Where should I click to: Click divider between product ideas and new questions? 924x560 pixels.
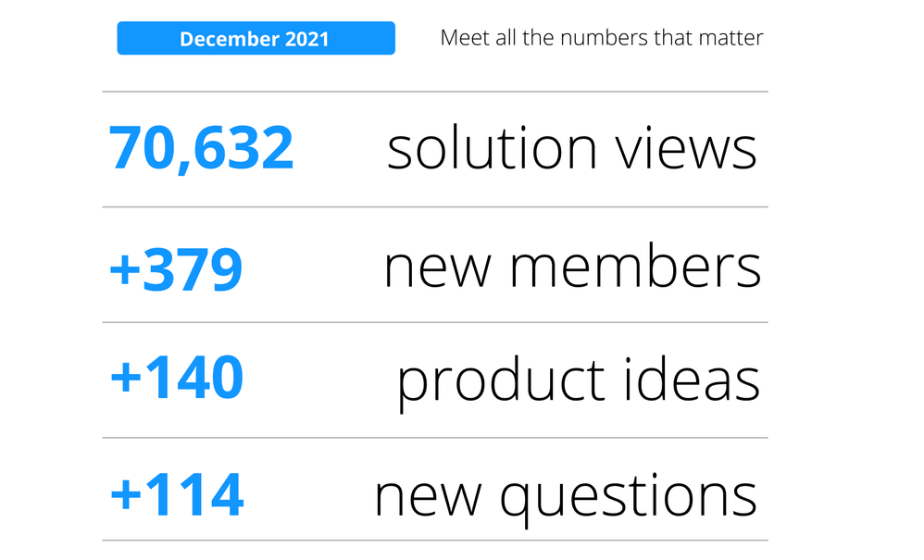(x=435, y=438)
